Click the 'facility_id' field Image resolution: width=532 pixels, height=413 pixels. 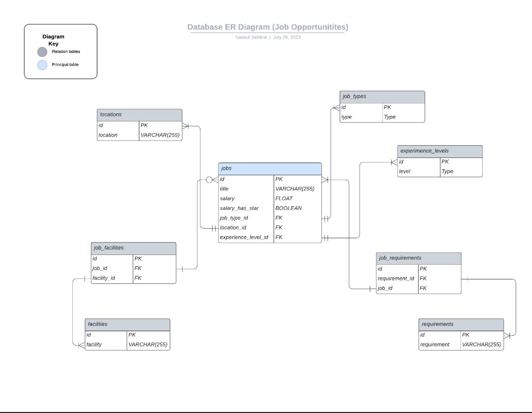click(103, 278)
